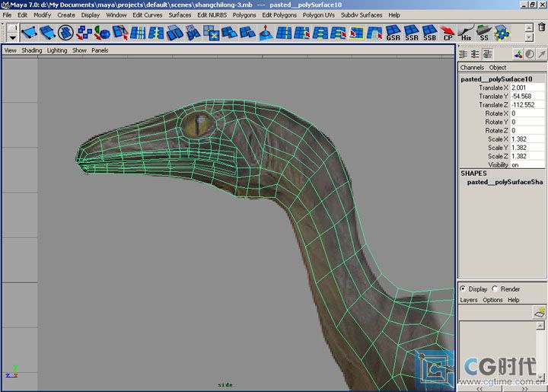
Task: Open the Edit Polygons menu
Action: tap(279, 15)
